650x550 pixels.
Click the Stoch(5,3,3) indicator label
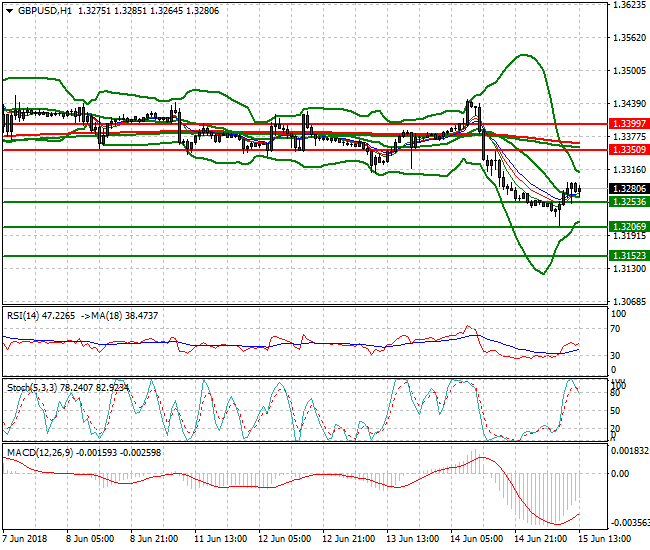(35, 386)
